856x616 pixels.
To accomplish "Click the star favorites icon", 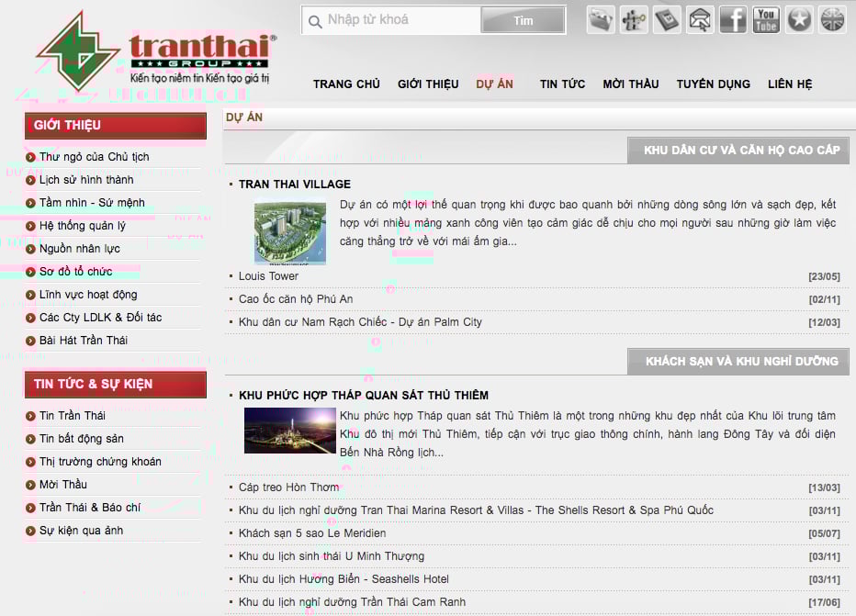I will 799,19.
